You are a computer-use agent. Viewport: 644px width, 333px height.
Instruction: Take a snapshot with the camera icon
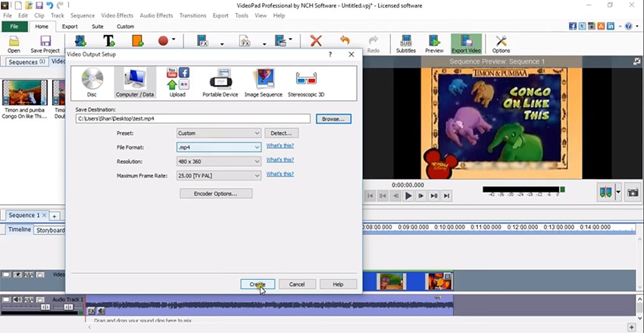pos(633,193)
